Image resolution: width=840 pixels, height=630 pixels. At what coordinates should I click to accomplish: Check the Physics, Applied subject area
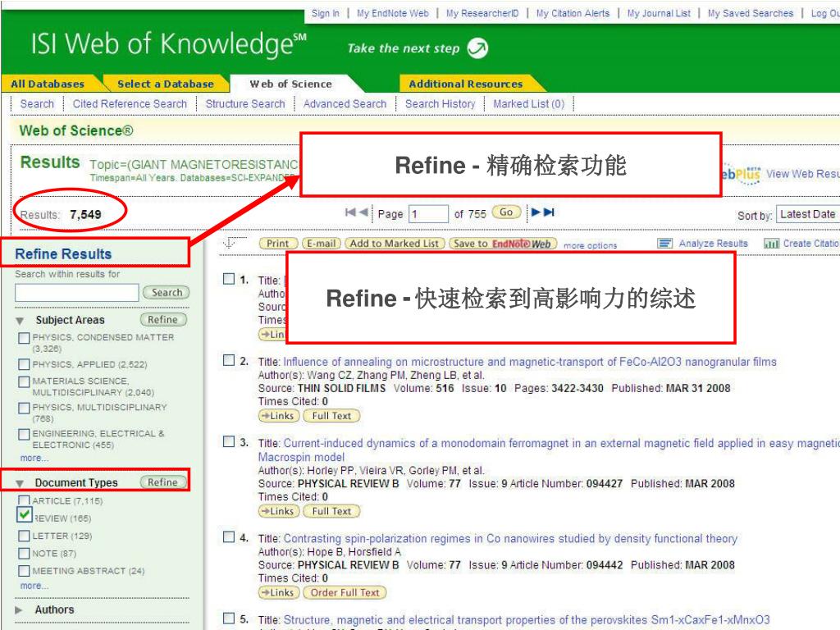(x=24, y=364)
